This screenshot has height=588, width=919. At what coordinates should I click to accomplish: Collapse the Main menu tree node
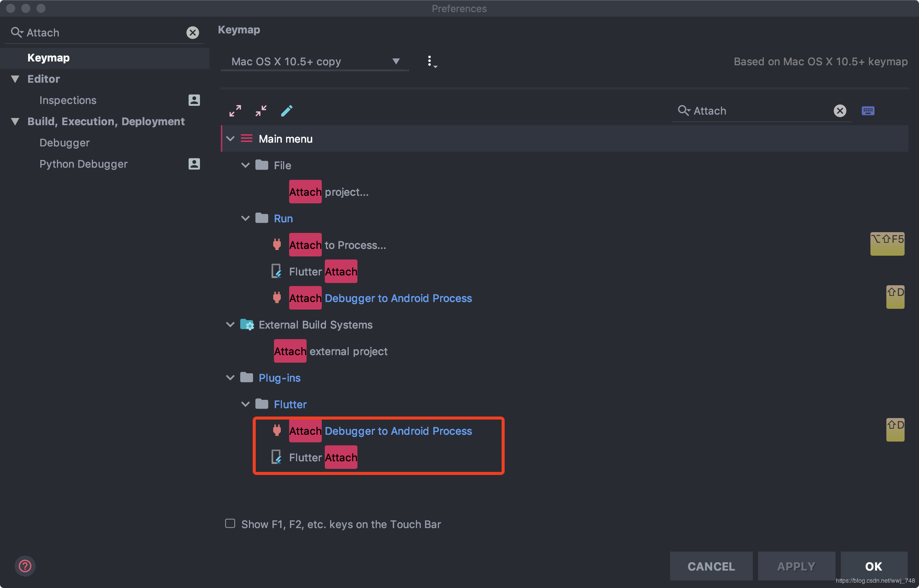[x=230, y=139]
